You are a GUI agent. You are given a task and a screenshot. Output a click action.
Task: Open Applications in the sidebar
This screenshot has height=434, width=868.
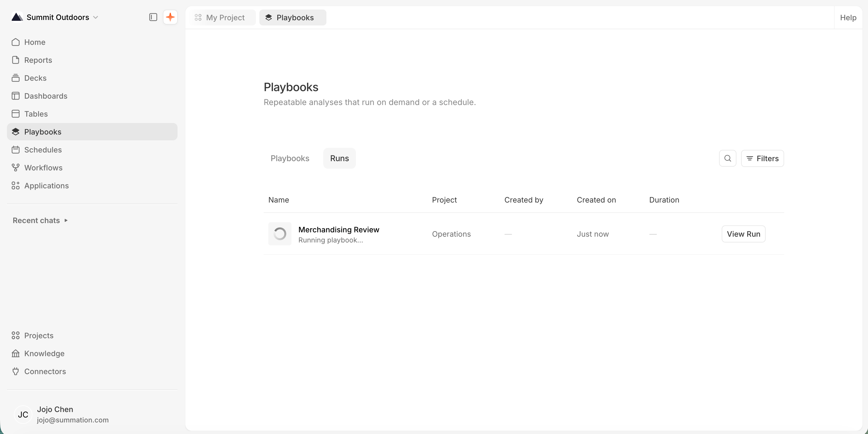tap(92, 185)
